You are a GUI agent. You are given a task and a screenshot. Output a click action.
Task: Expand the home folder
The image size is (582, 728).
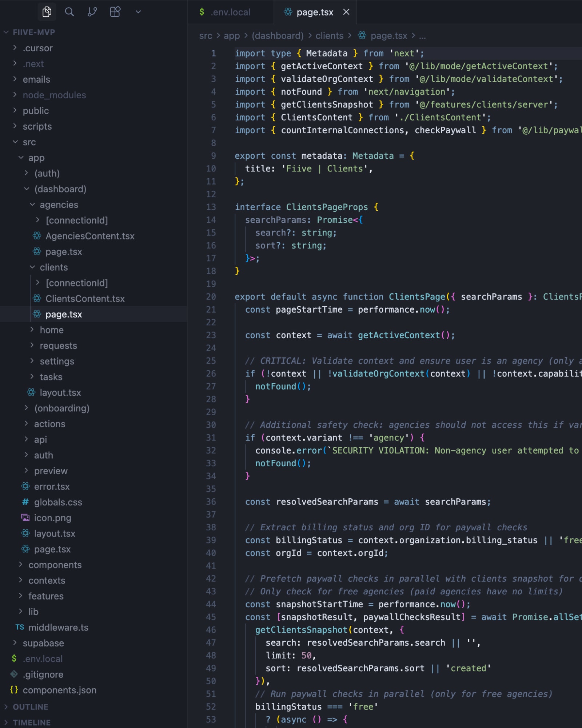(94, 330)
